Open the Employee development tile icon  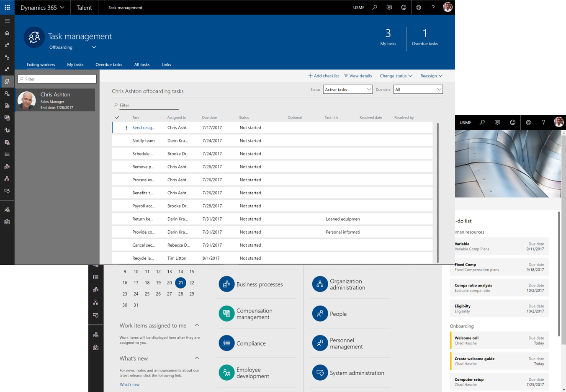pyautogui.click(x=226, y=373)
